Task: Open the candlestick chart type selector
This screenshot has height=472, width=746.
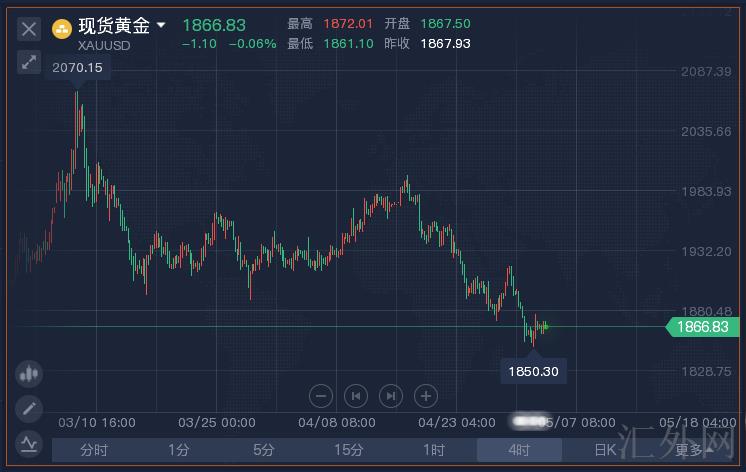Action: (x=29, y=375)
